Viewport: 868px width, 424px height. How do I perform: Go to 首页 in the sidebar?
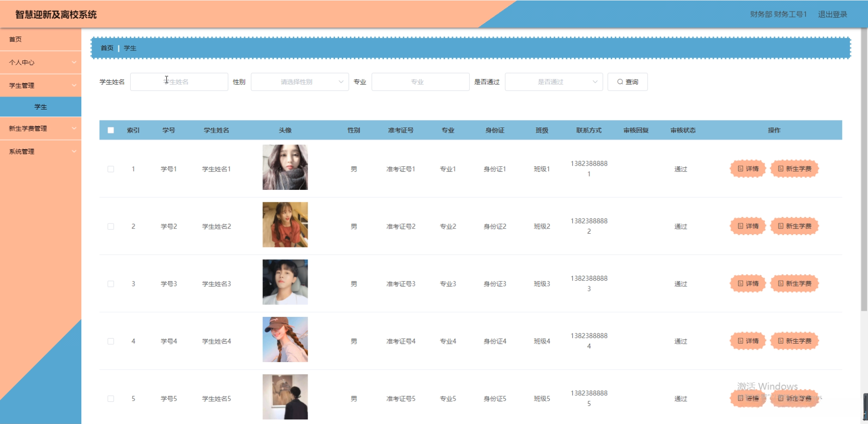point(41,39)
